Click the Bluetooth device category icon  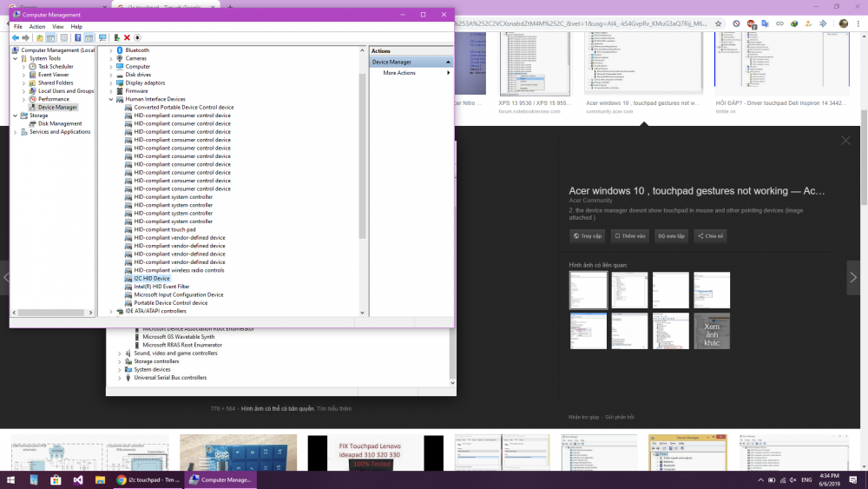coord(120,50)
